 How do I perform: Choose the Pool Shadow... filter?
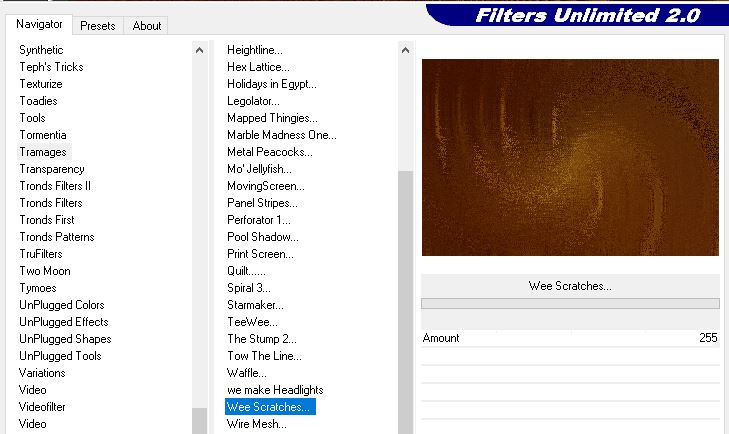click(x=263, y=237)
